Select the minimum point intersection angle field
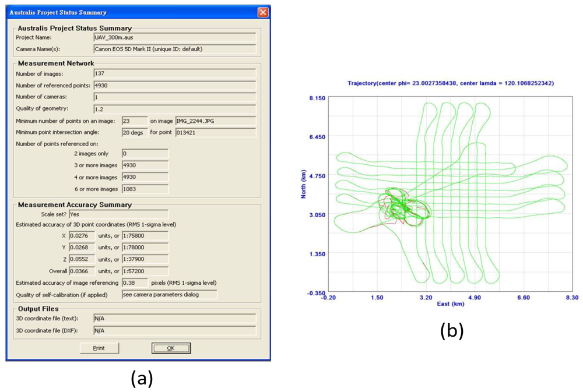Viewport: 583px width, 392px height. pos(135,133)
